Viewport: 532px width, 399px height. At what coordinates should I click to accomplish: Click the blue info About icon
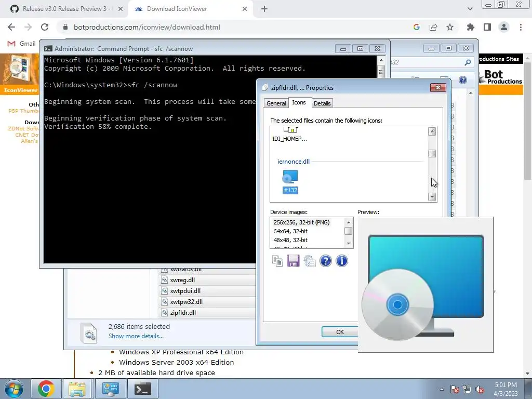click(x=342, y=261)
